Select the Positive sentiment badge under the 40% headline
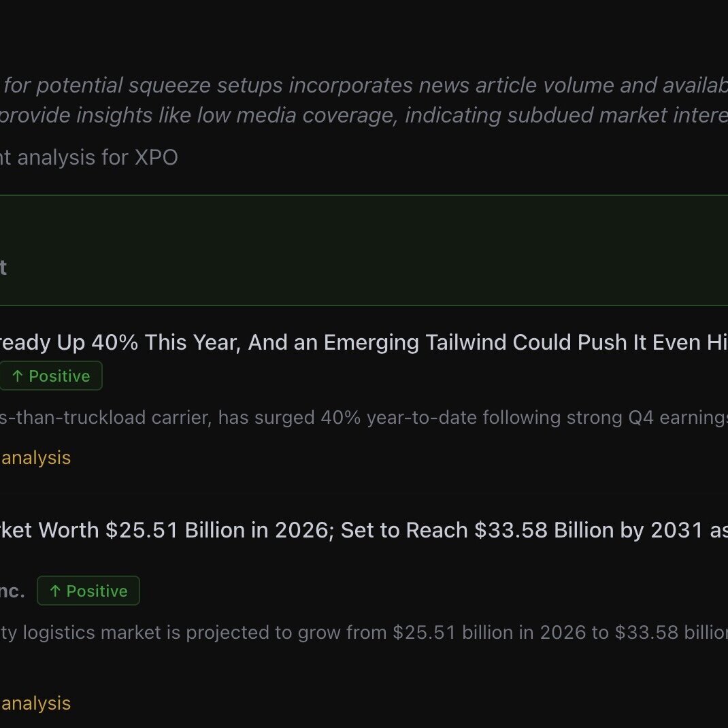The image size is (728, 728). (51, 376)
